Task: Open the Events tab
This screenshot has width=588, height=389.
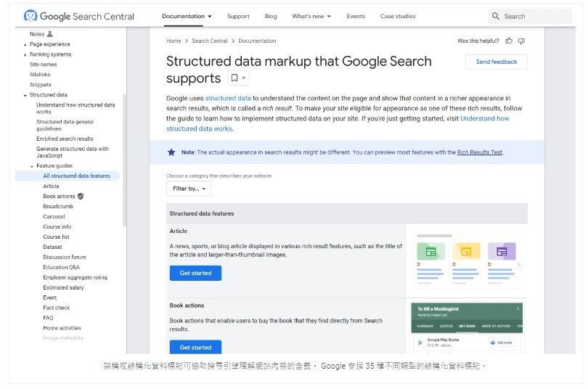Action: [356, 16]
